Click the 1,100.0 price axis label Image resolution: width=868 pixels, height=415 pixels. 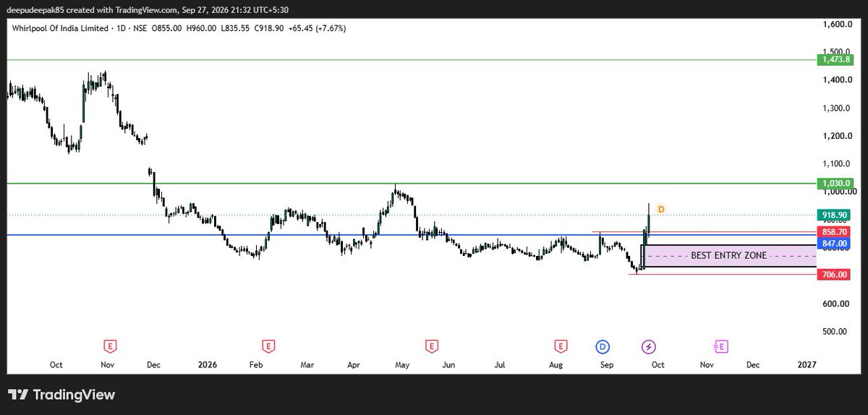(835, 164)
